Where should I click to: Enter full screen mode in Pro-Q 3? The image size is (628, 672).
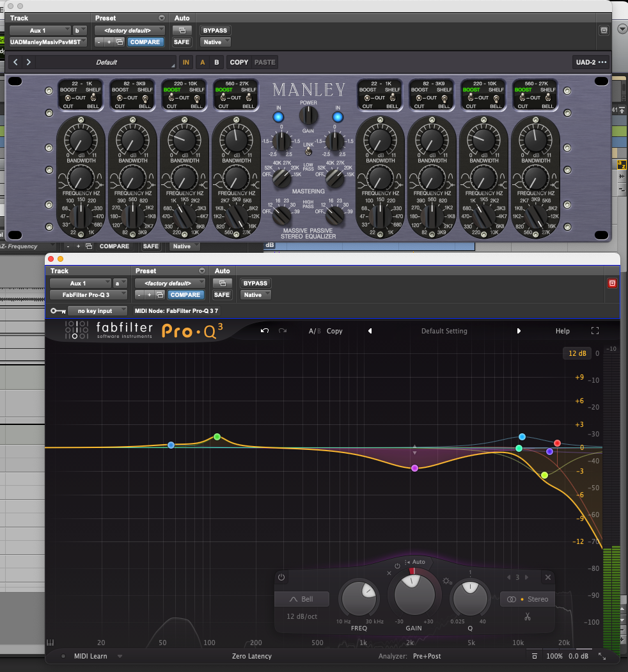(x=595, y=331)
